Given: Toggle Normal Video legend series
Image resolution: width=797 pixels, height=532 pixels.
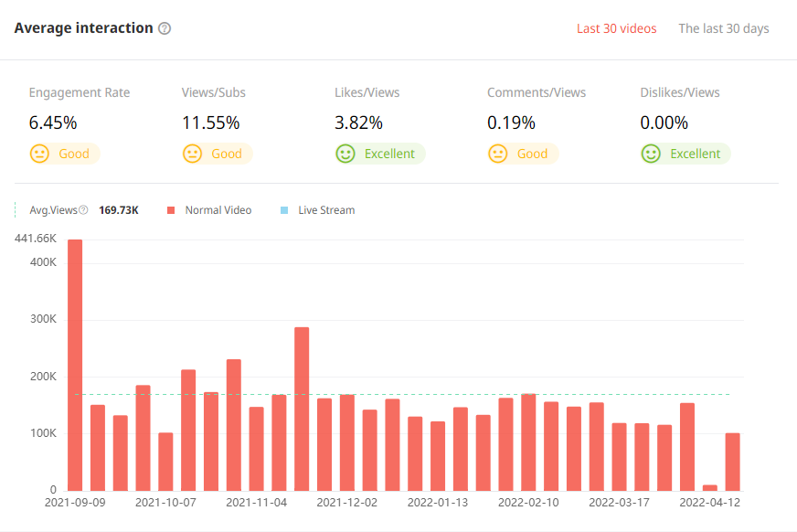Looking at the screenshot, I should [x=218, y=210].
